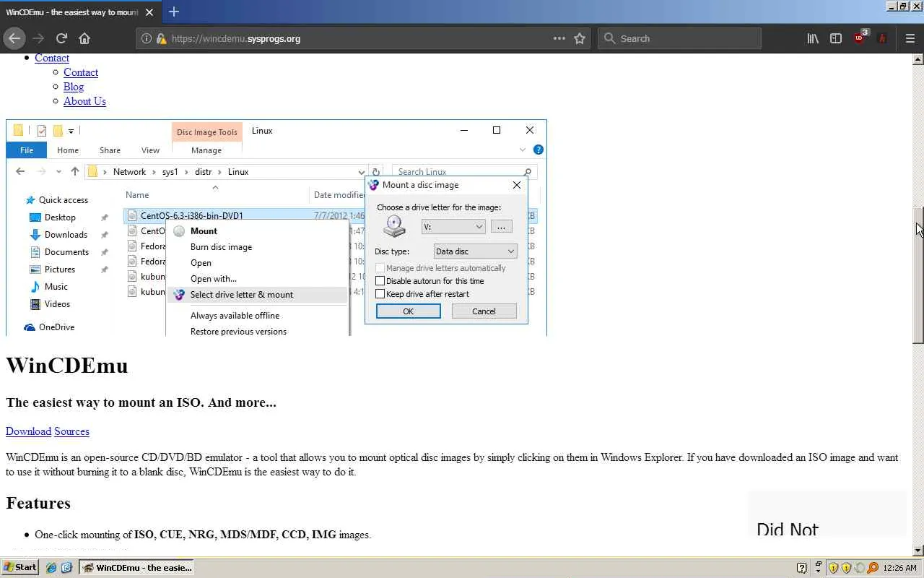924x578 pixels.
Task: Select the 'CentOS-6.3-i386-bin-DVD1' file row
Action: [x=330, y=216]
